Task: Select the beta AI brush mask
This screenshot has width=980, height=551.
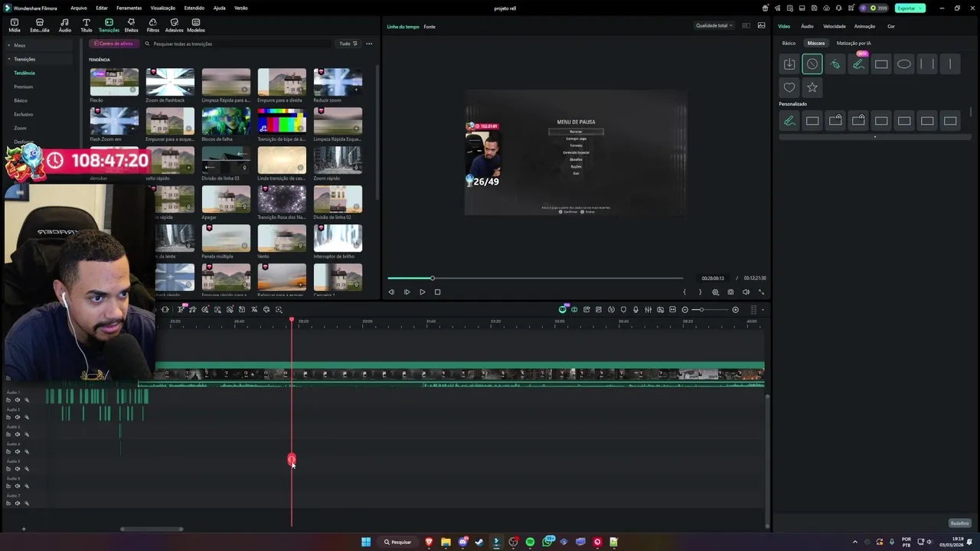Action: [858, 64]
